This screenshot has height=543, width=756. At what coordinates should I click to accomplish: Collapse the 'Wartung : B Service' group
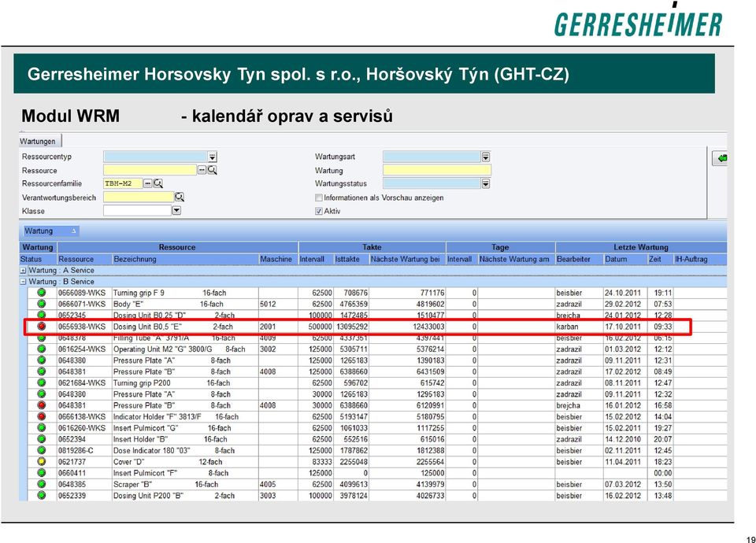click(23, 282)
